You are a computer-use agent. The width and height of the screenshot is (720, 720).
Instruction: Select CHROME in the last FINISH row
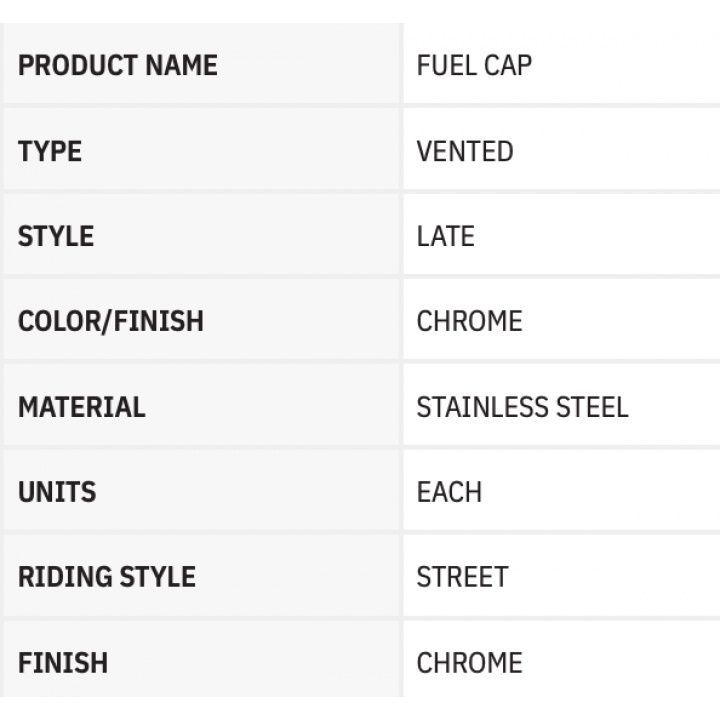pos(469,662)
